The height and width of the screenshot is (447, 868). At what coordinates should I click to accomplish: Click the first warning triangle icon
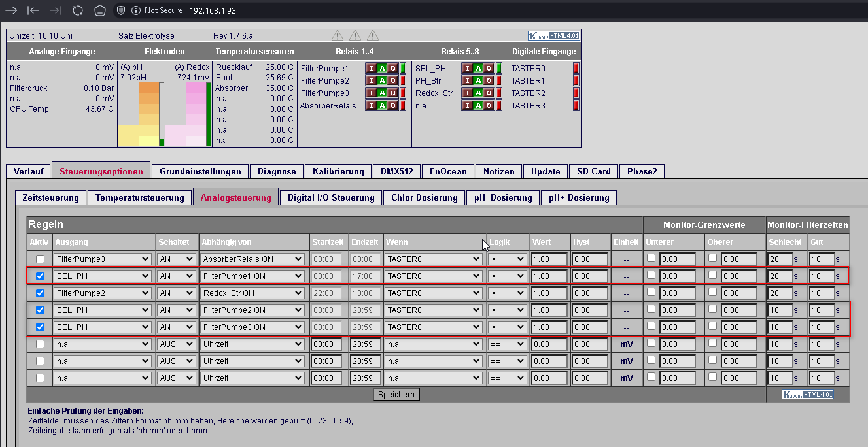(x=338, y=35)
